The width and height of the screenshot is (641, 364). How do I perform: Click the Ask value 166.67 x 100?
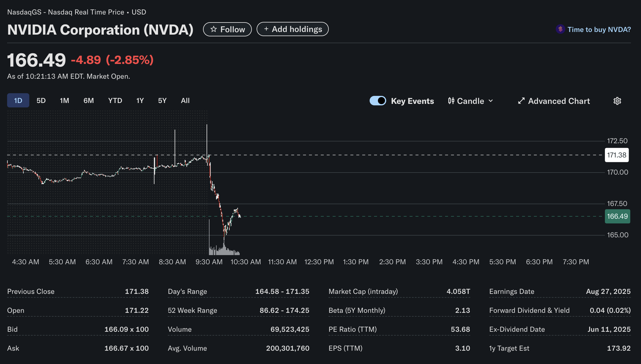(x=126, y=348)
